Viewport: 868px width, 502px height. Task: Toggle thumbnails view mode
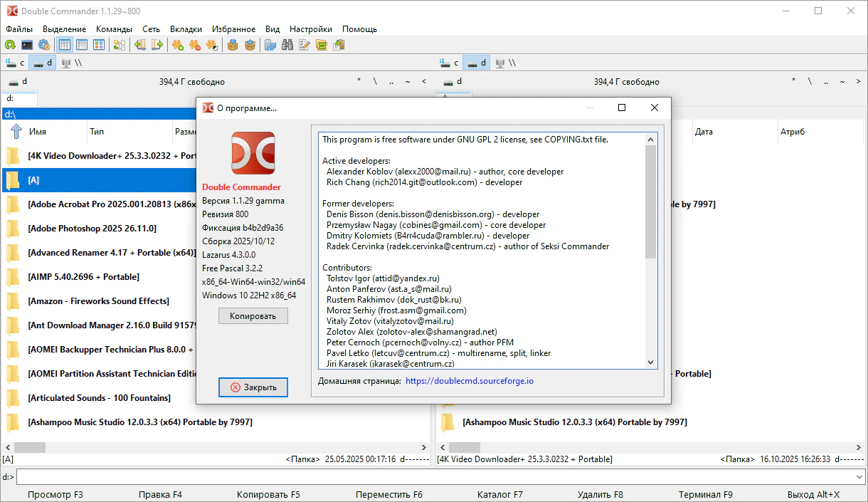pyautogui.click(x=99, y=45)
